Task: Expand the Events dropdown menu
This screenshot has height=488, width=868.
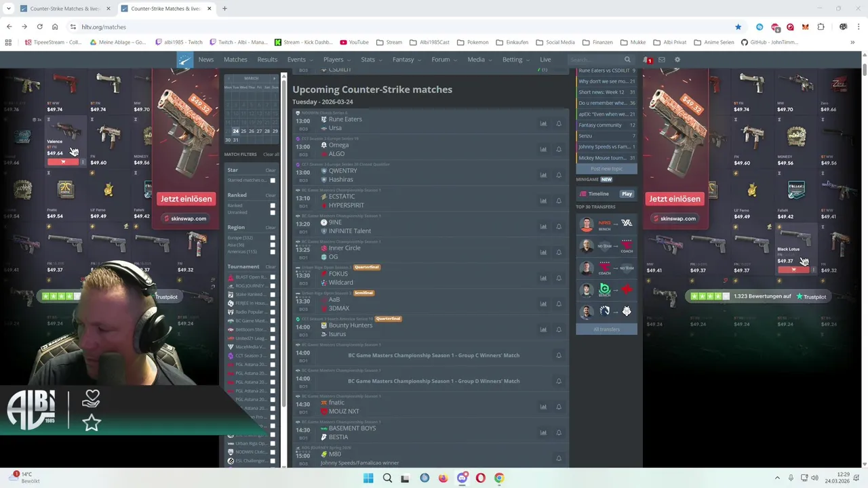Action: (299, 60)
